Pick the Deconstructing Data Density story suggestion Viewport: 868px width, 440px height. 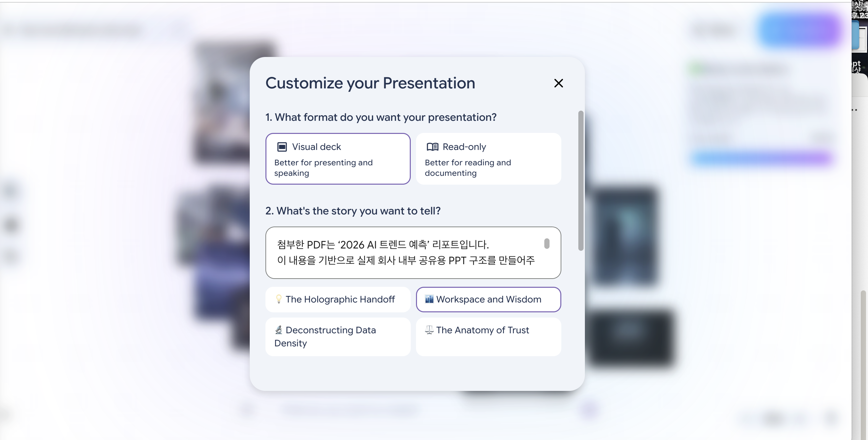338,337
